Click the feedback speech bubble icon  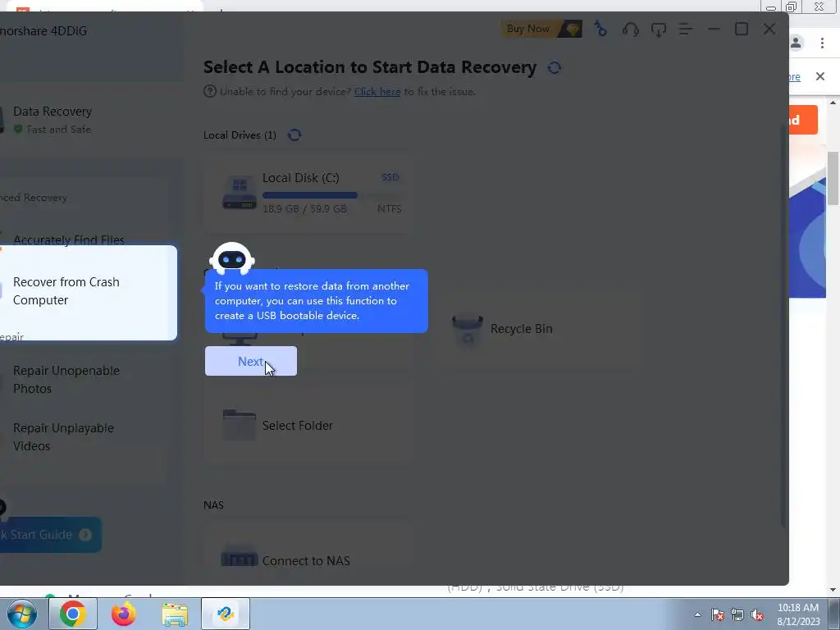coord(659,30)
